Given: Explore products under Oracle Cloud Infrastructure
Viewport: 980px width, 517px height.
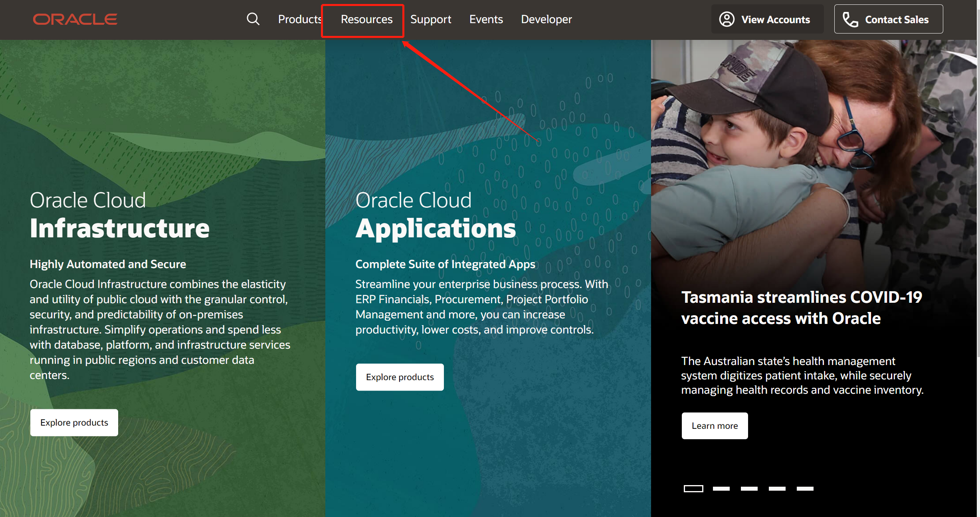Looking at the screenshot, I should (74, 422).
